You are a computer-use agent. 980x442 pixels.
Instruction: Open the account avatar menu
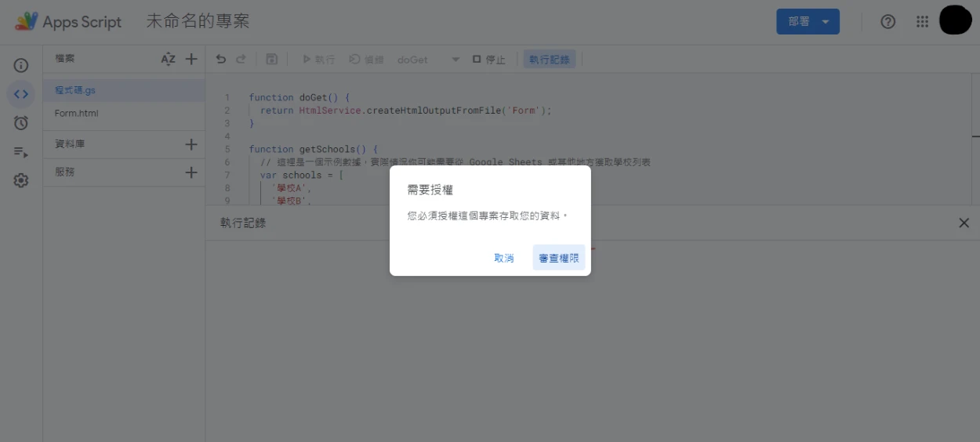(x=956, y=20)
